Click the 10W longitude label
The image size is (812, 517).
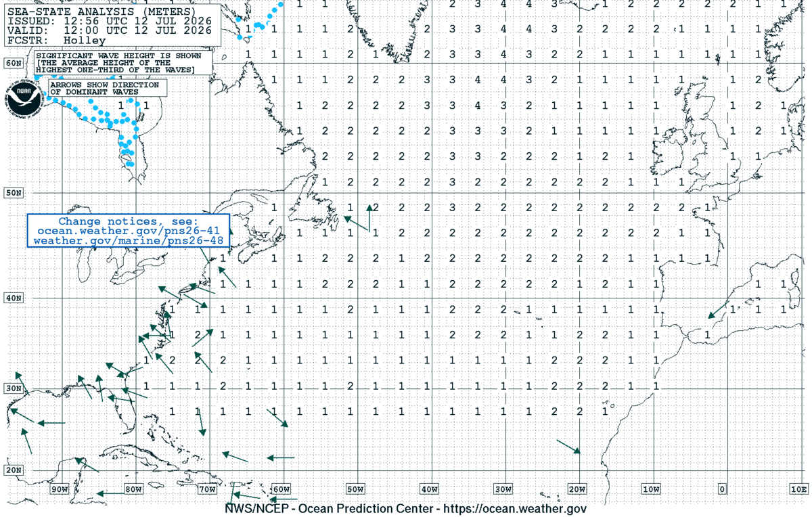(x=650, y=489)
